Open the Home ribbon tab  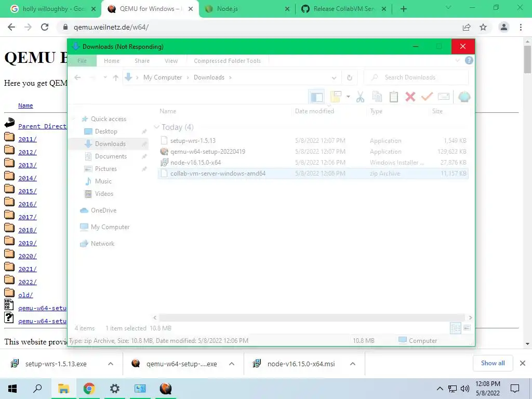click(112, 61)
